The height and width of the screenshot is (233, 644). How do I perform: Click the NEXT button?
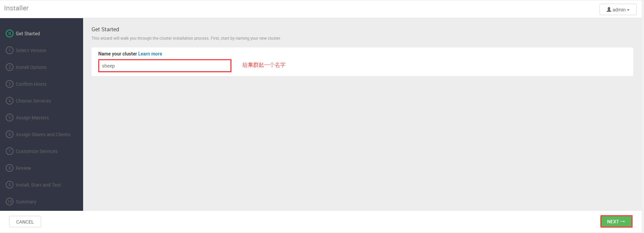[616, 221]
